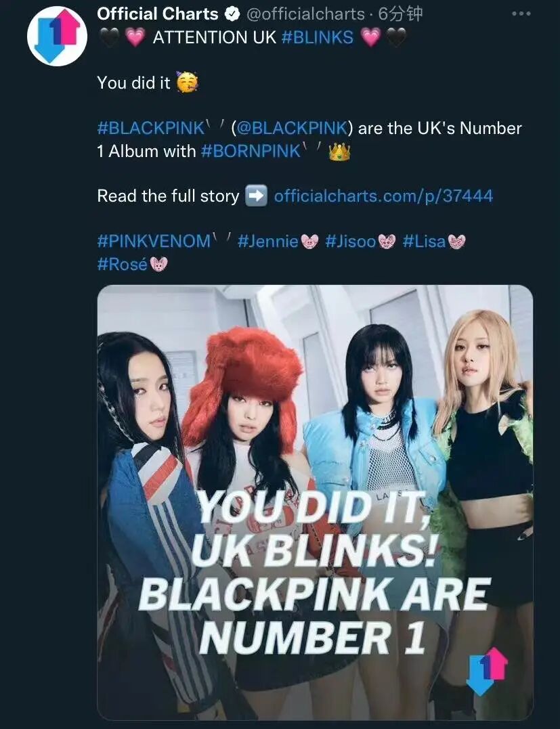
Task: Open the @officialcharts handle
Action: click(x=305, y=14)
